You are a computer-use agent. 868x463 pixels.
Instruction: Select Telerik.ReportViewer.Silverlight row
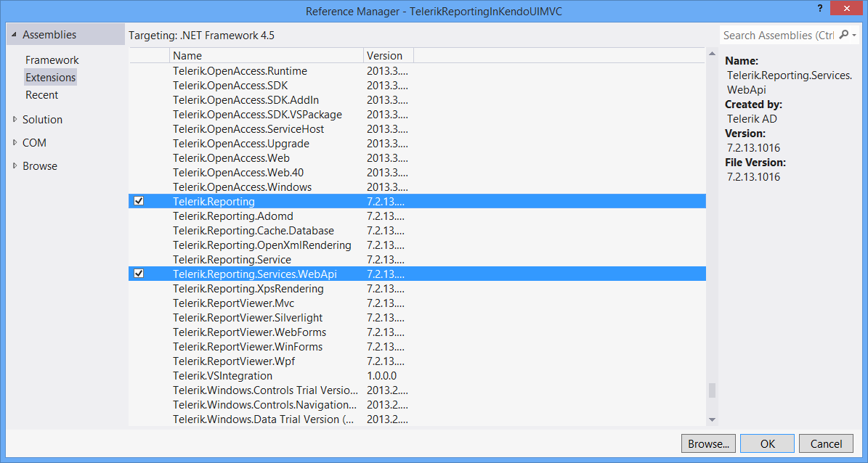[x=417, y=318]
